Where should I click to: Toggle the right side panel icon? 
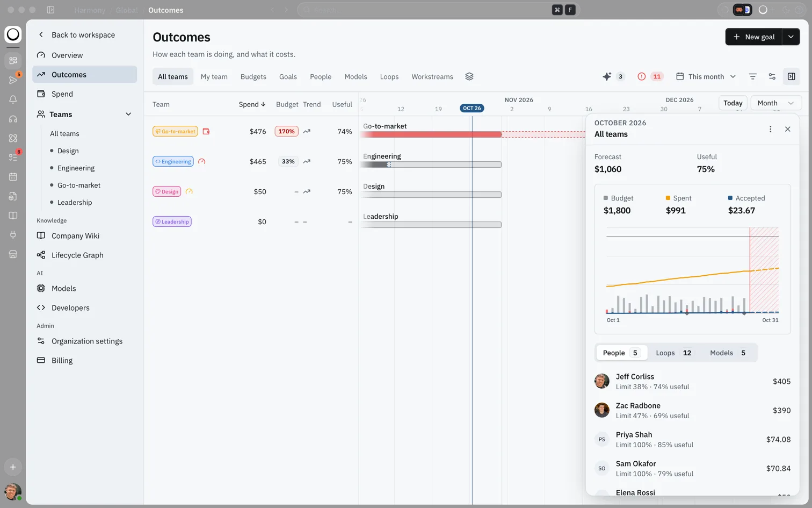pos(791,76)
